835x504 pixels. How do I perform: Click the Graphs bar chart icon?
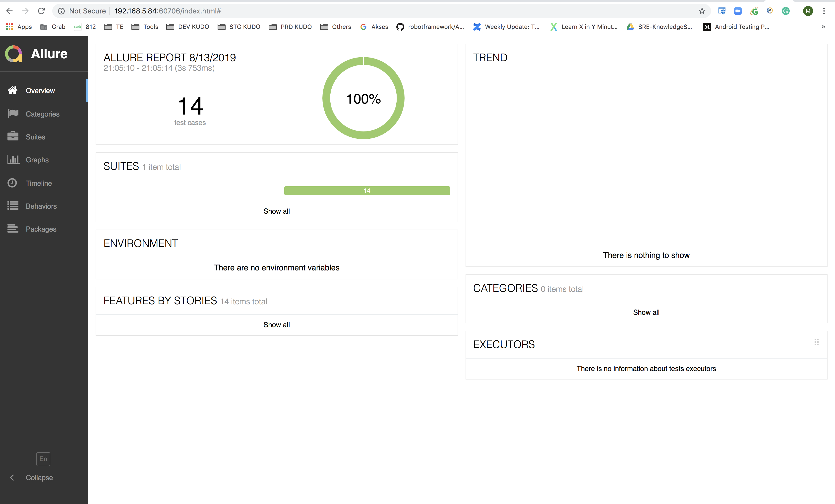[13, 159]
